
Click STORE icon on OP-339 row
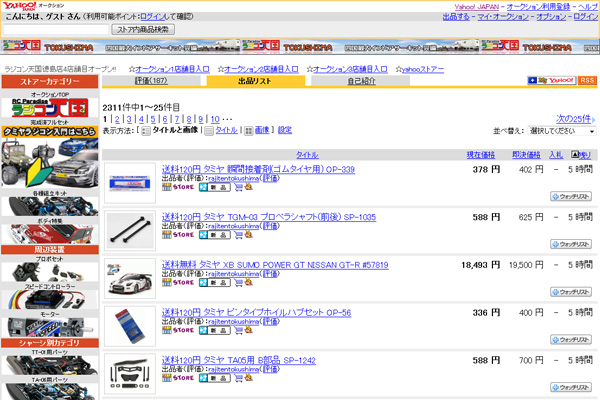point(178,187)
